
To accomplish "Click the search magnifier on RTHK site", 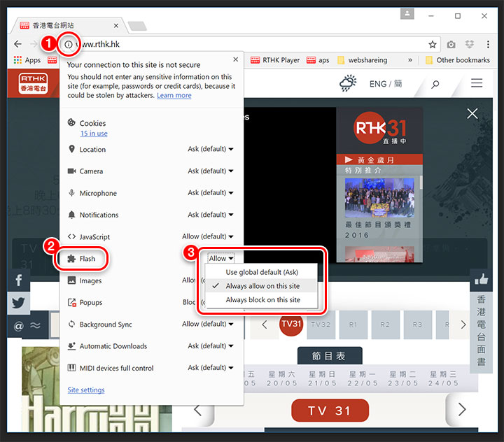I will click(435, 84).
